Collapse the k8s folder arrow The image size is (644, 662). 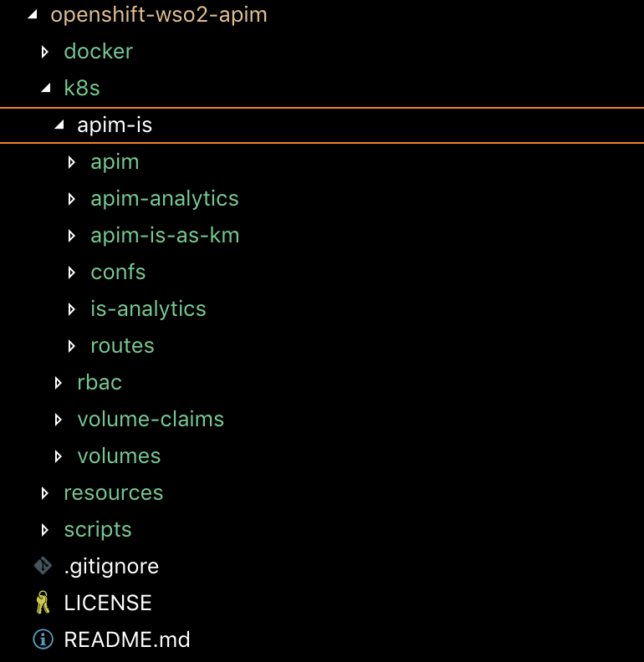coord(46,88)
